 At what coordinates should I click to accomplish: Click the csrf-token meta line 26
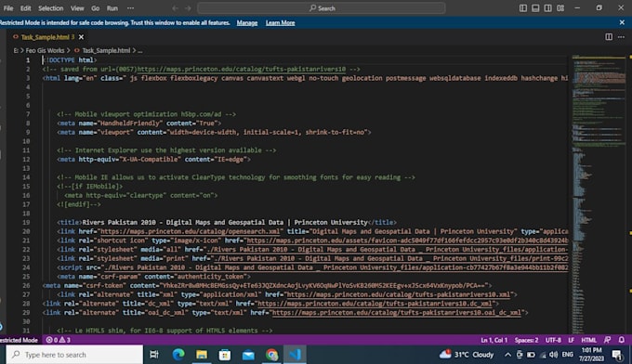point(268,285)
